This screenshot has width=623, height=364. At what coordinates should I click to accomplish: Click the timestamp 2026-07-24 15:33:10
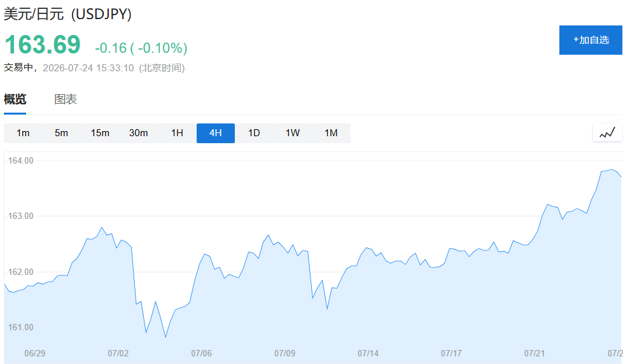click(x=88, y=68)
